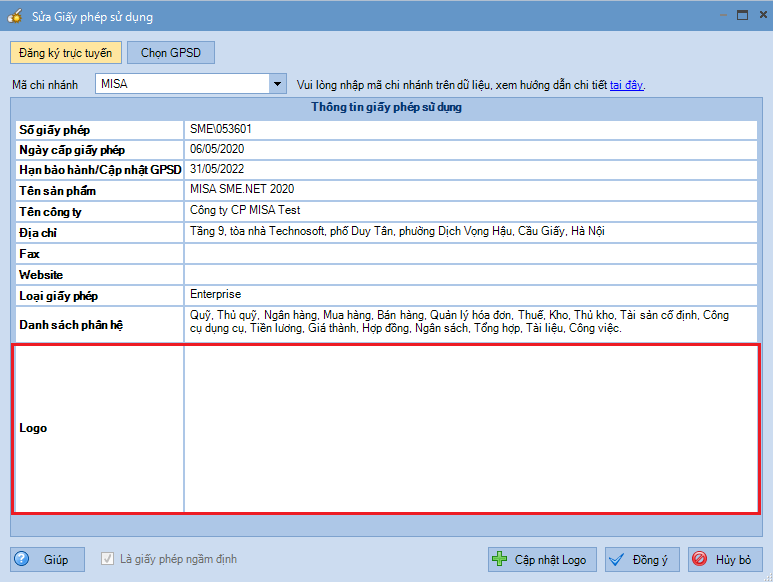Click the Thông tin giấy phép sử dụng header
This screenshot has width=773, height=582.
[386, 107]
